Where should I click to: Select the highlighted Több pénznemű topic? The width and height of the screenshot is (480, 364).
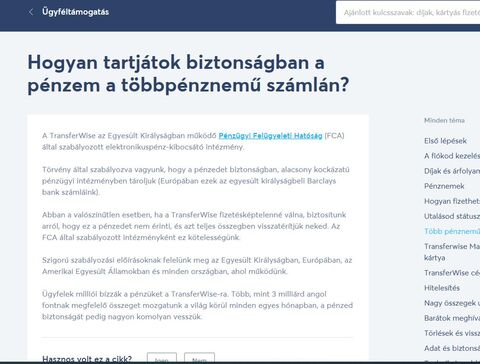coord(452,231)
